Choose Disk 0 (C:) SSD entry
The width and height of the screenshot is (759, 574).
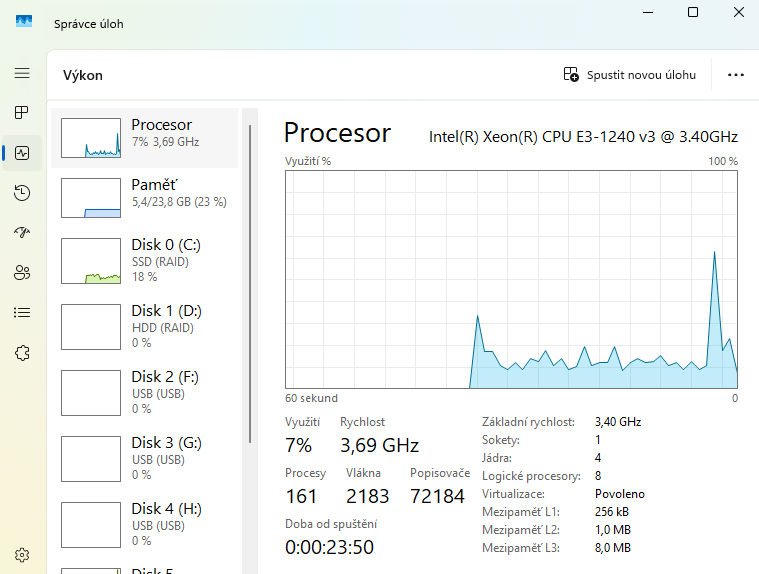pos(145,260)
